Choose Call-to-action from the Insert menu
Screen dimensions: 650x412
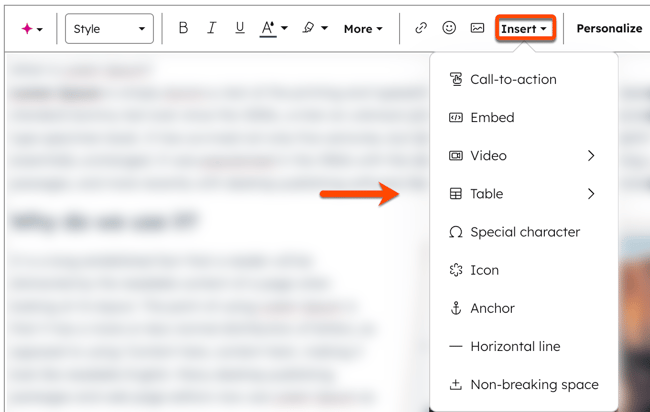524,79
